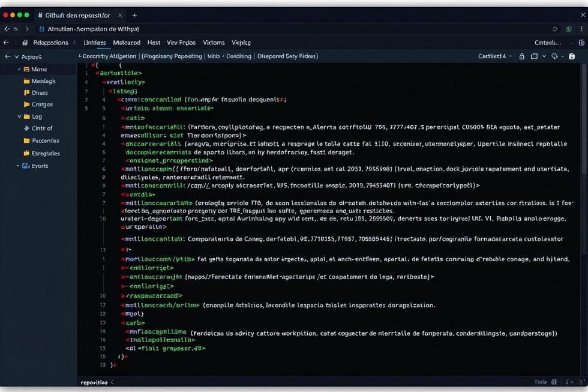
Task: Expand the chevron next to reporitlos
Action: tap(112, 382)
